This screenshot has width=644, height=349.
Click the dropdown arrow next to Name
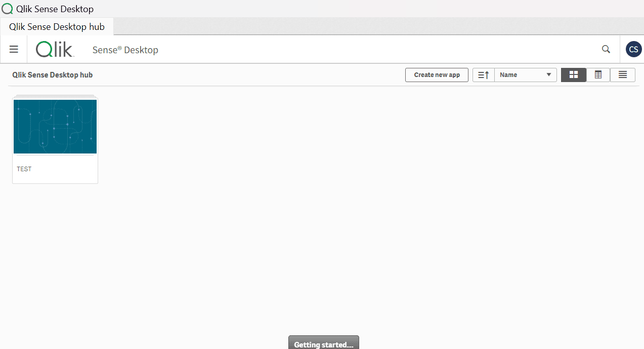tap(548, 74)
